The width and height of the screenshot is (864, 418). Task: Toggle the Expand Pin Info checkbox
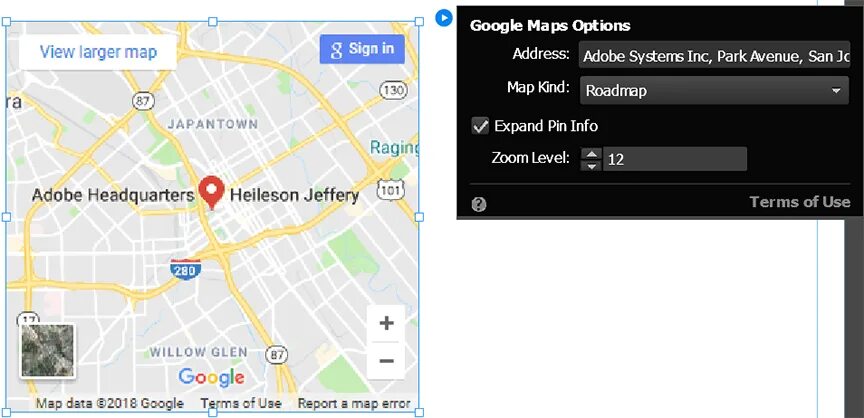tap(480, 126)
